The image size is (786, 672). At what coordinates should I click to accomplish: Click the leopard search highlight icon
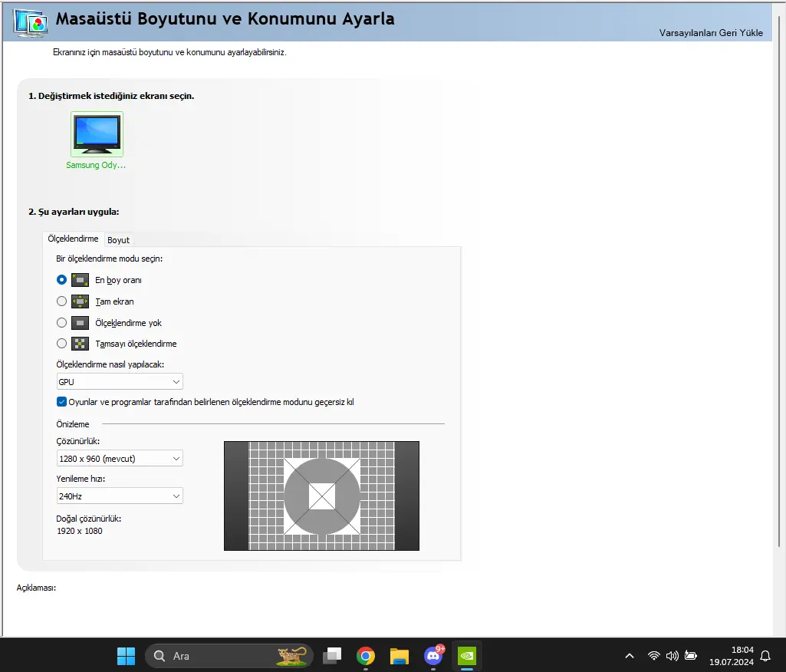click(x=292, y=655)
